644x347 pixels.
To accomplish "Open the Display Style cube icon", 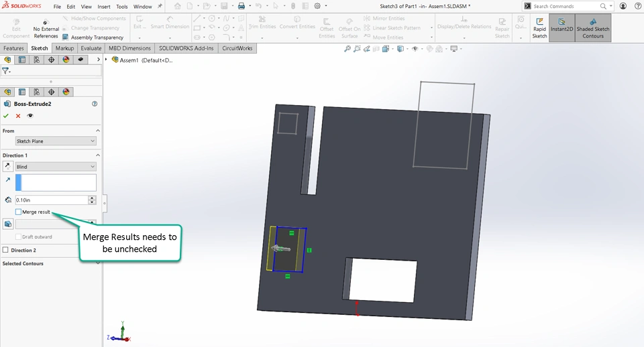I will tap(400, 49).
